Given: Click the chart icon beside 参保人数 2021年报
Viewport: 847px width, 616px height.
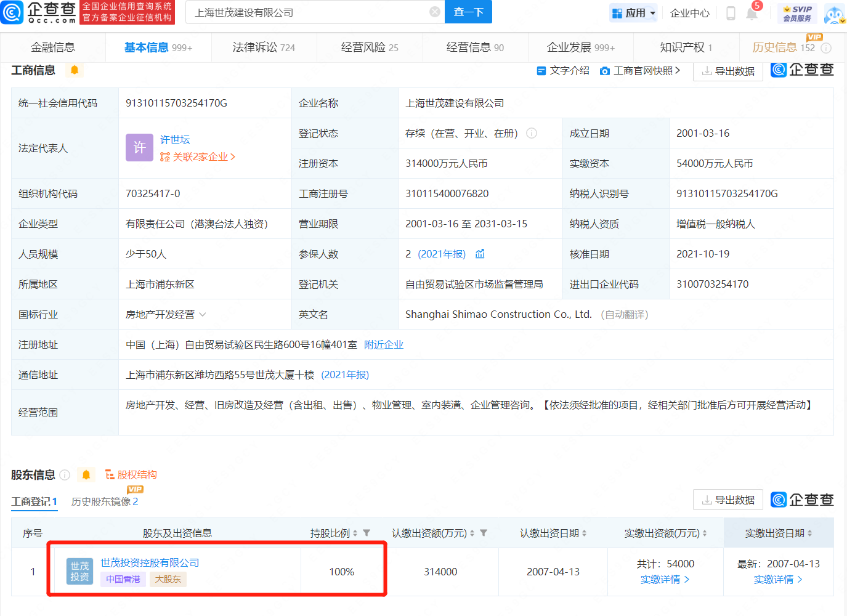Looking at the screenshot, I should [x=480, y=254].
